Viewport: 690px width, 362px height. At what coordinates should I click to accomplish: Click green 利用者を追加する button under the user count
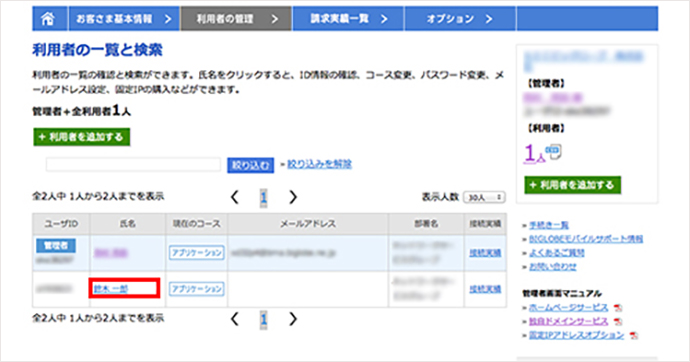point(81,137)
